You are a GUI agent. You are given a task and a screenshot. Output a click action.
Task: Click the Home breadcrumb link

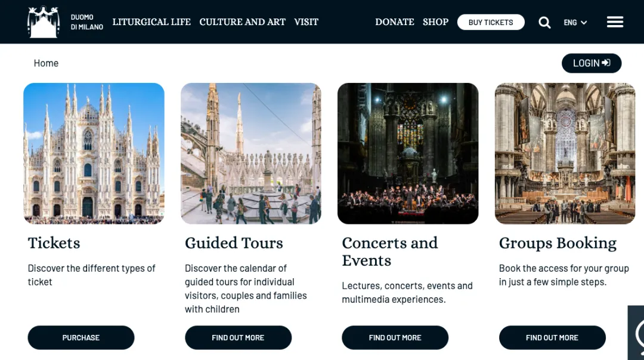pos(46,63)
